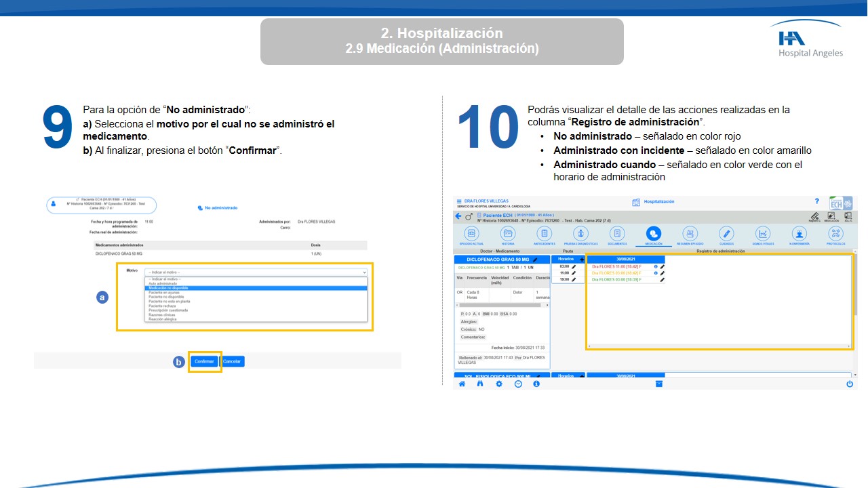
Task: Click the plus icon in Horarios header
Action: (581, 260)
